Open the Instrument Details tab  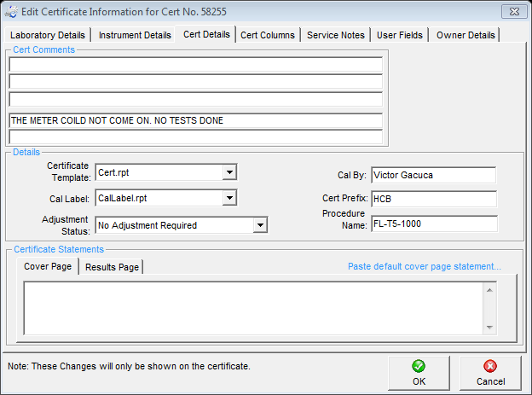[x=135, y=35]
